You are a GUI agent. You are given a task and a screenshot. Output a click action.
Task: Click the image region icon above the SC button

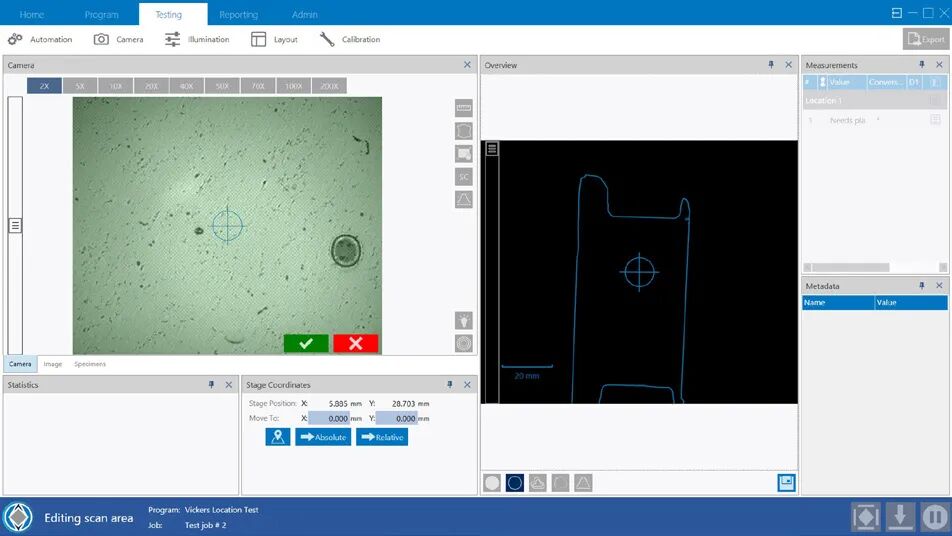click(x=464, y=154)
